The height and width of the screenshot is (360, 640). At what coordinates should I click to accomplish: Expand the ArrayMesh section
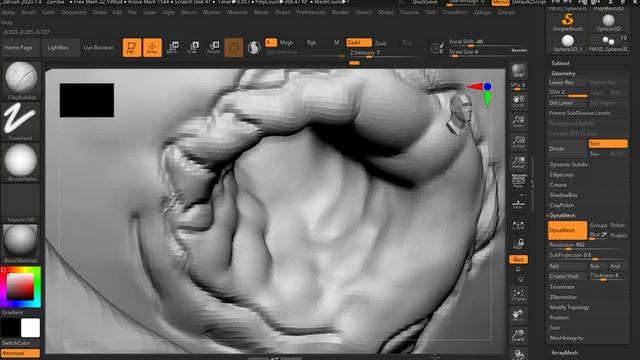pyautogui.click(x=564, y=353)
